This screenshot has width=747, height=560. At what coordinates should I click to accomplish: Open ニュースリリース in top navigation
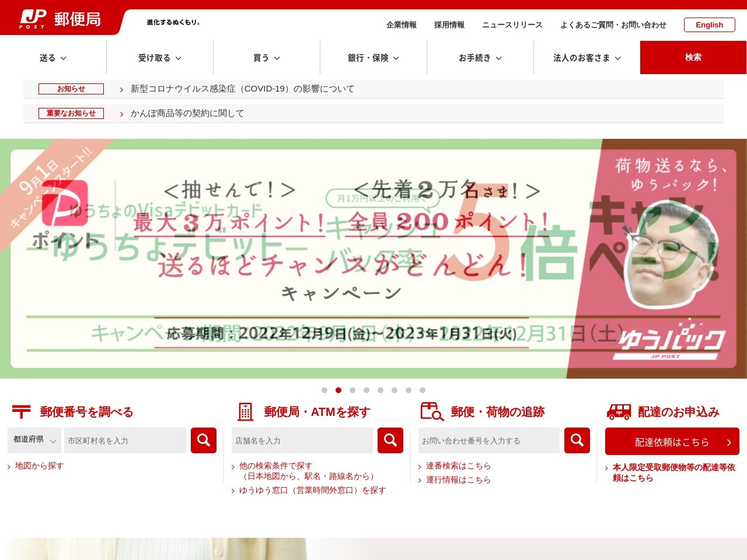coord(512,25)
